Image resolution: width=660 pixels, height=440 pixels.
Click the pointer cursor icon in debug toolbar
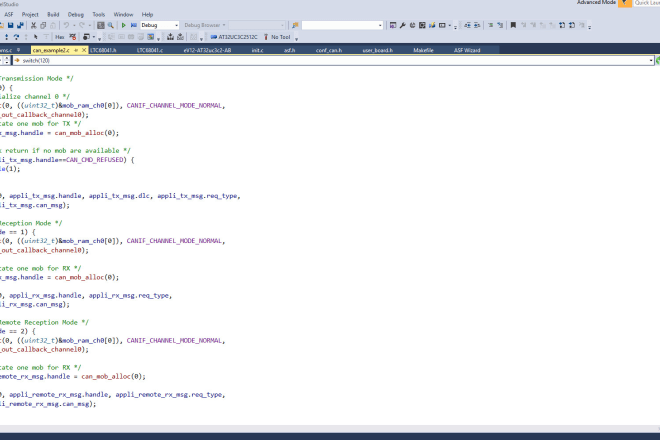pos(35,37)
